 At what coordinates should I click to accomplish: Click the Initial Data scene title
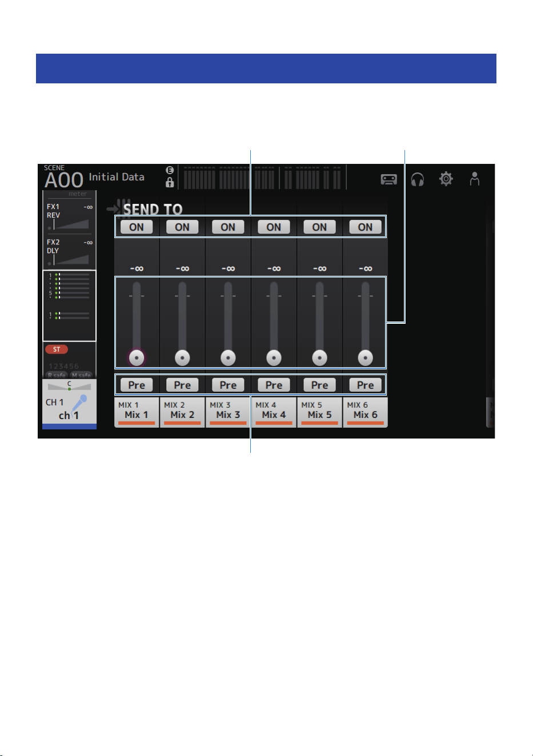pos(117,177)
